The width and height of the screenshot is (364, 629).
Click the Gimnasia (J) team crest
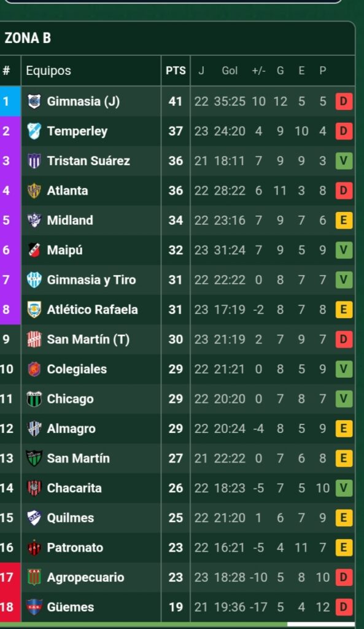[34, 101]
